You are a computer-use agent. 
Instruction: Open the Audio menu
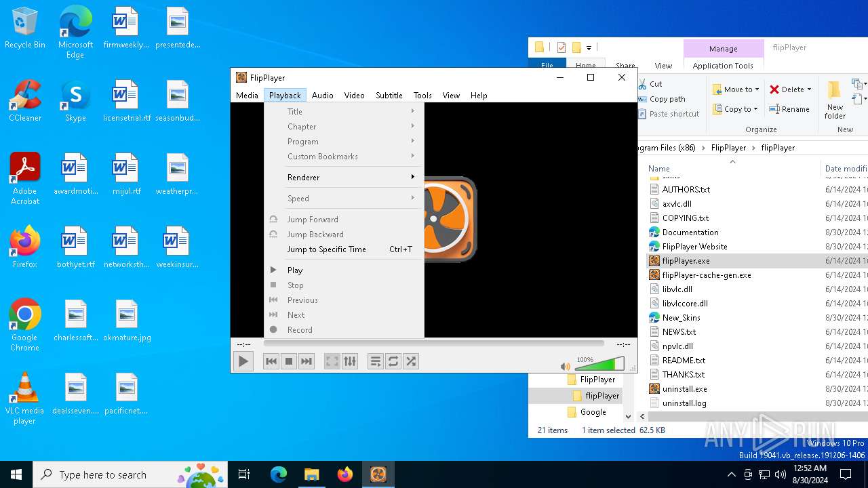pos(322,96)
